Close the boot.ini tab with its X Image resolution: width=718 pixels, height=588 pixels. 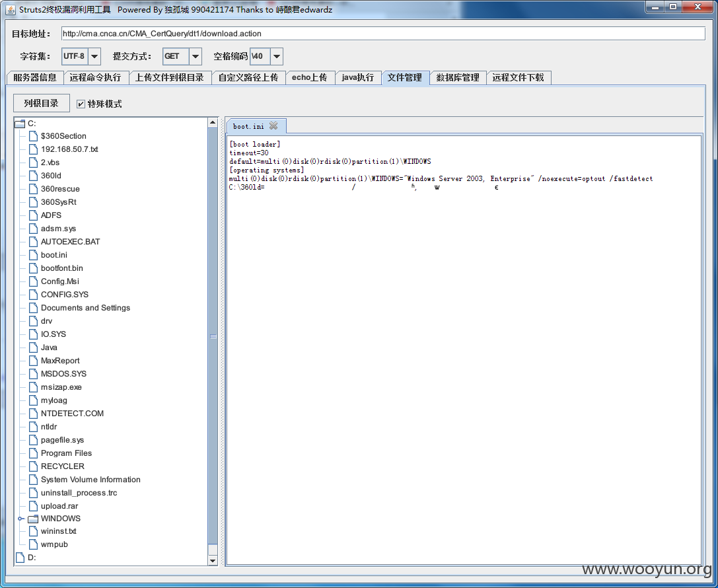[x=273, y=126]
